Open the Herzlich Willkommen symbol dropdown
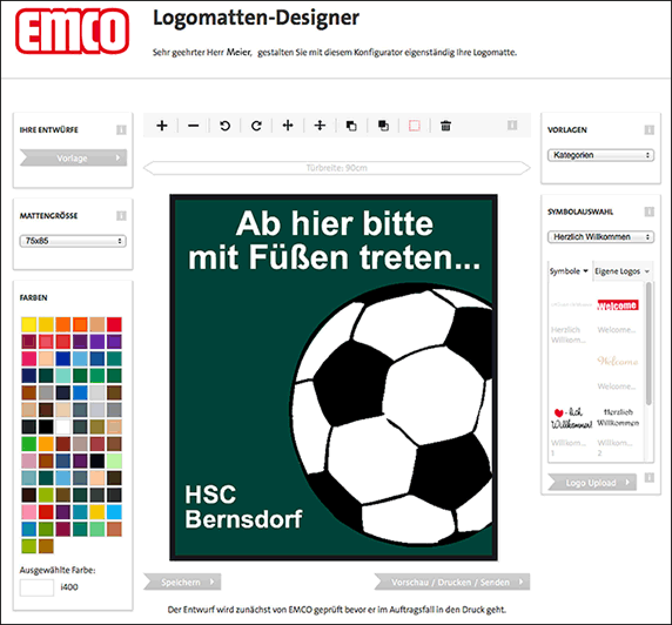The width and height of the screenshot is (672, 625). pos(601,237)
